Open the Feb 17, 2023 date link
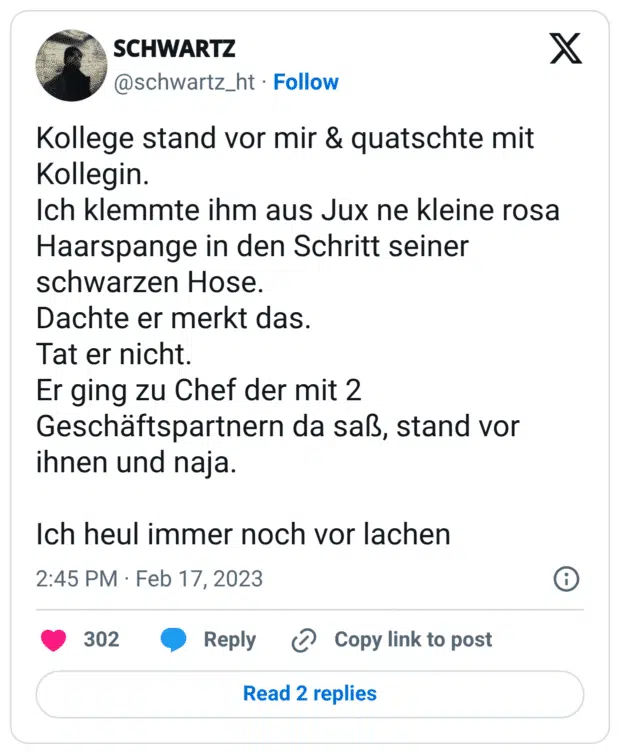This screenshot has width=620, height=754. click(x=199, y=579)
